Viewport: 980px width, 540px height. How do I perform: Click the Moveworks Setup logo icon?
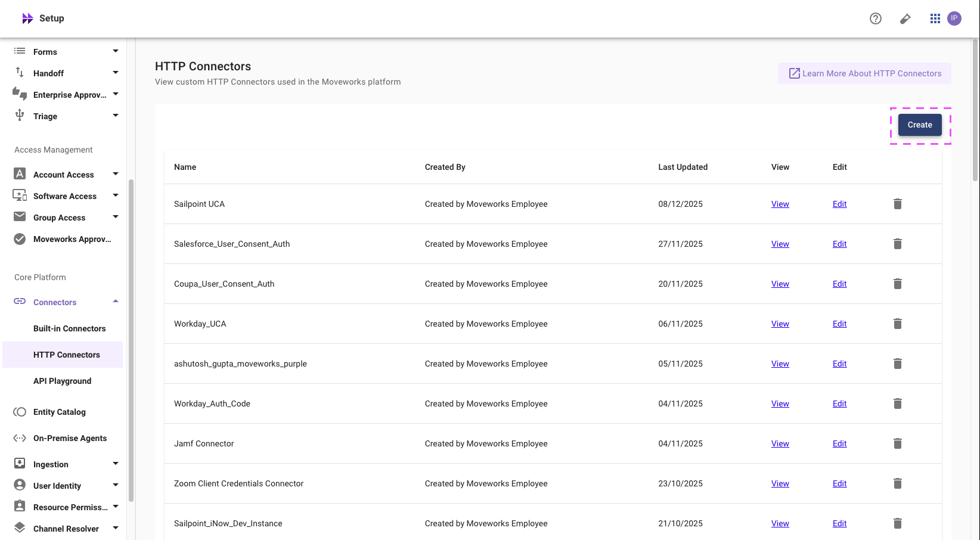coord(27,18)
